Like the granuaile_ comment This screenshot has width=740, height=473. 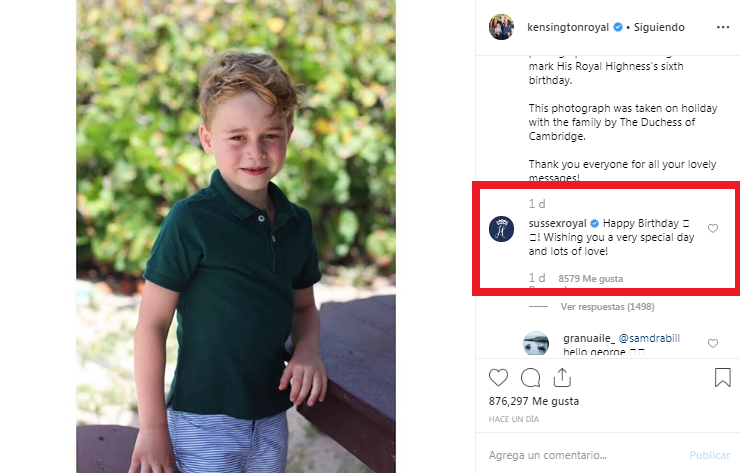tap(713, 343)
